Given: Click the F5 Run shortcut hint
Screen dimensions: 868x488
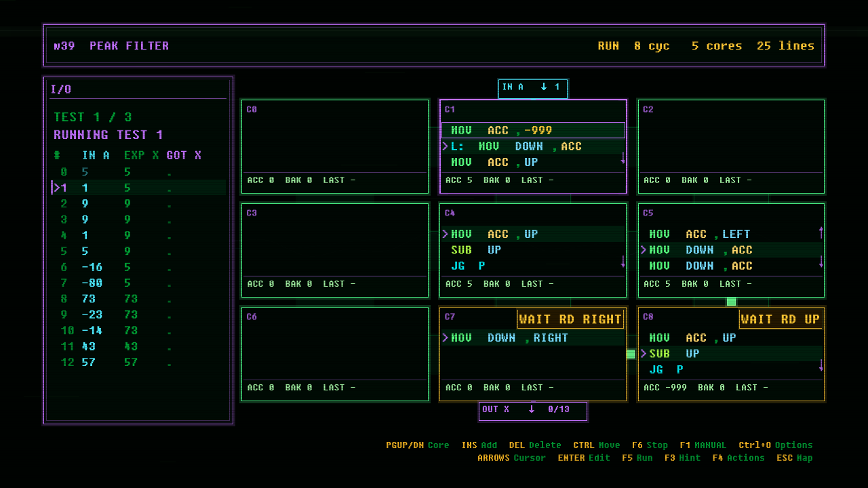Looking at the screenshot, I should pyautogui.click(x=637, y=458).
